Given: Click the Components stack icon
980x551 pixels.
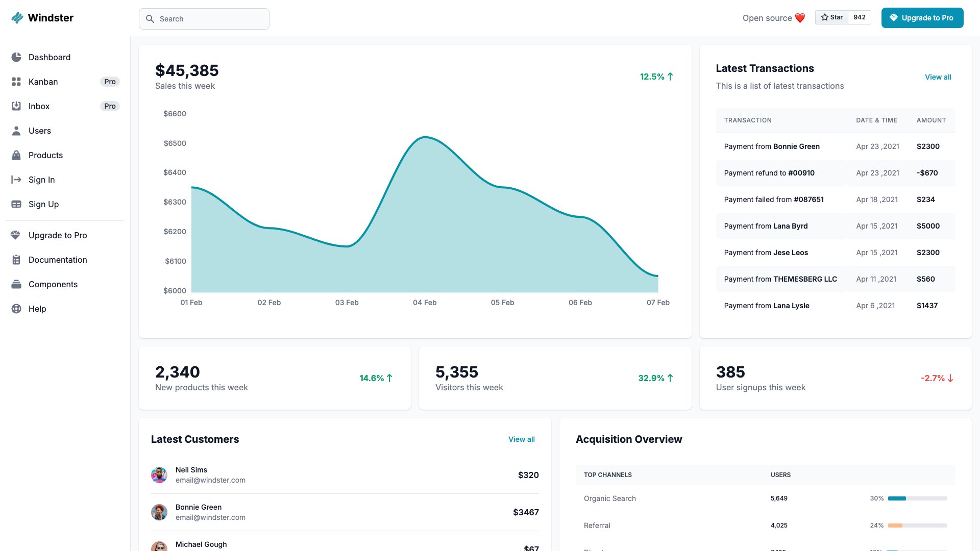Looking at the screenshot, I should [16, 284].
